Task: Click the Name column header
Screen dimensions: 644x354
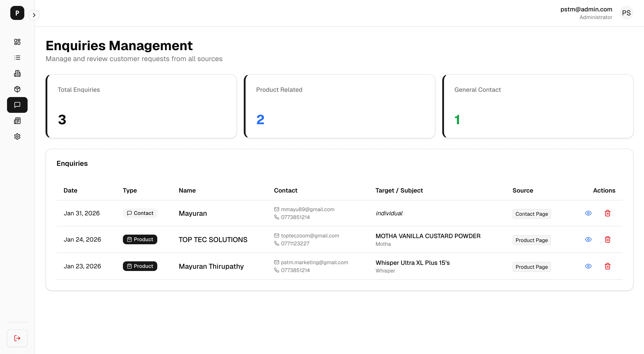Action: 187,191
